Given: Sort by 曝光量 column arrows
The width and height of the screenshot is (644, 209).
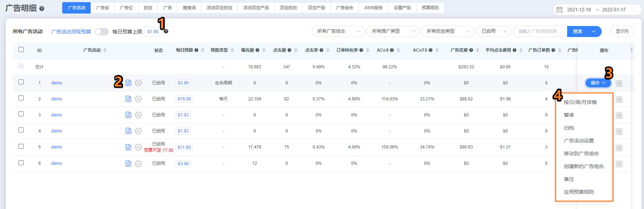Looking at the screenshot, I should [x=264, y=50].
